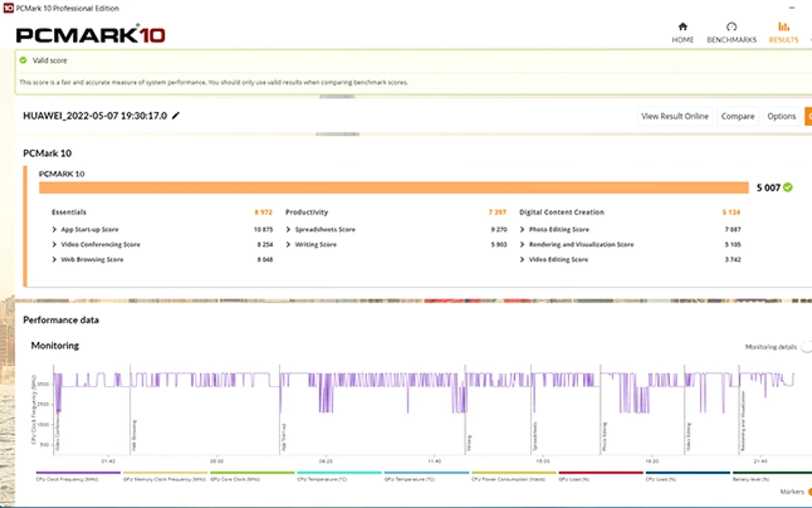812x508 pixels.
Task: Click the App Start-up marker in chart
Action: click(284, 437)
